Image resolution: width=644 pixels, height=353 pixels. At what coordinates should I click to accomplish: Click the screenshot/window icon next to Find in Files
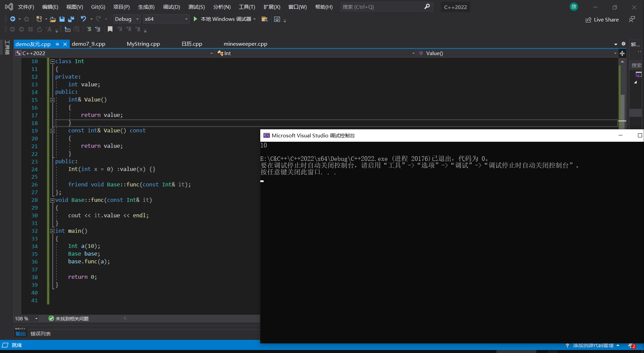pyautogui.click(x=277, y=19)
